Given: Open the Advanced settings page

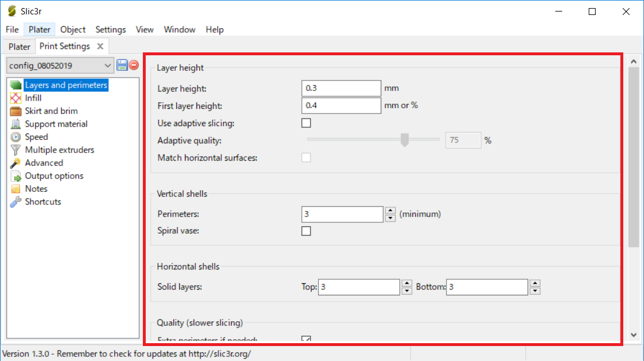Looking at the screenshot, I should click(x=44, y=162).
